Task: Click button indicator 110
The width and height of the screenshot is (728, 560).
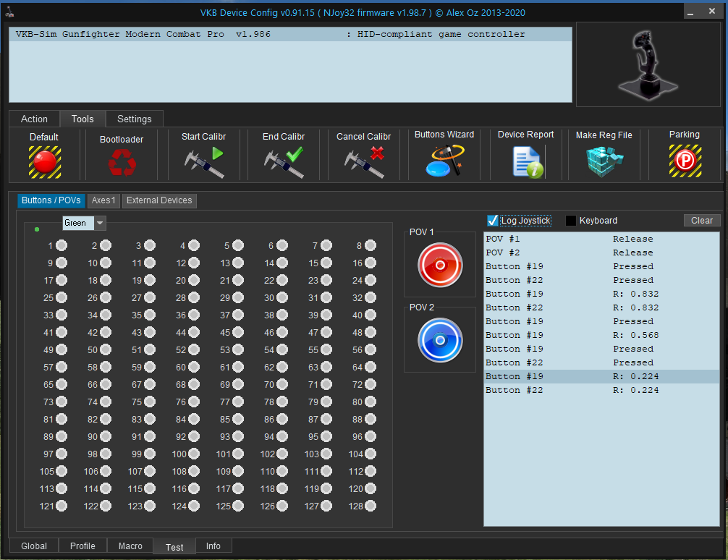Action: pos(282,471)
